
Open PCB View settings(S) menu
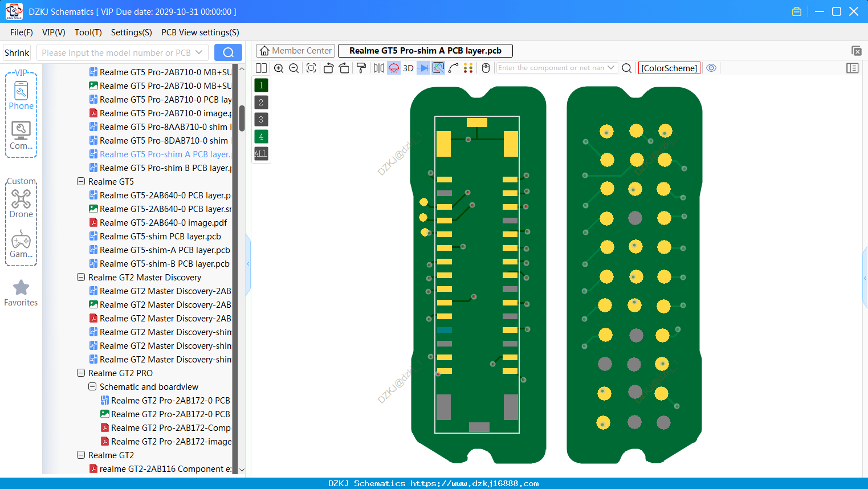click(200, 32)
